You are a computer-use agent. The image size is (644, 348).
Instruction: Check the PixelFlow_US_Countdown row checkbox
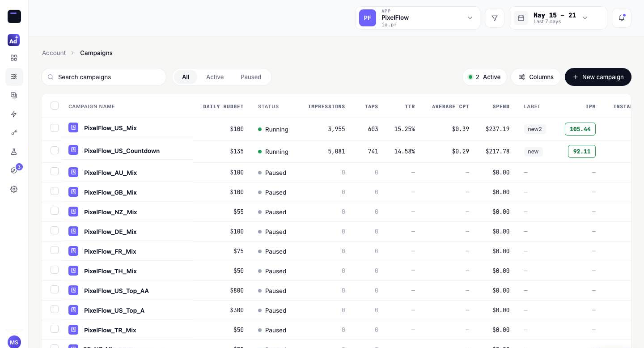[x=55, y=150]
